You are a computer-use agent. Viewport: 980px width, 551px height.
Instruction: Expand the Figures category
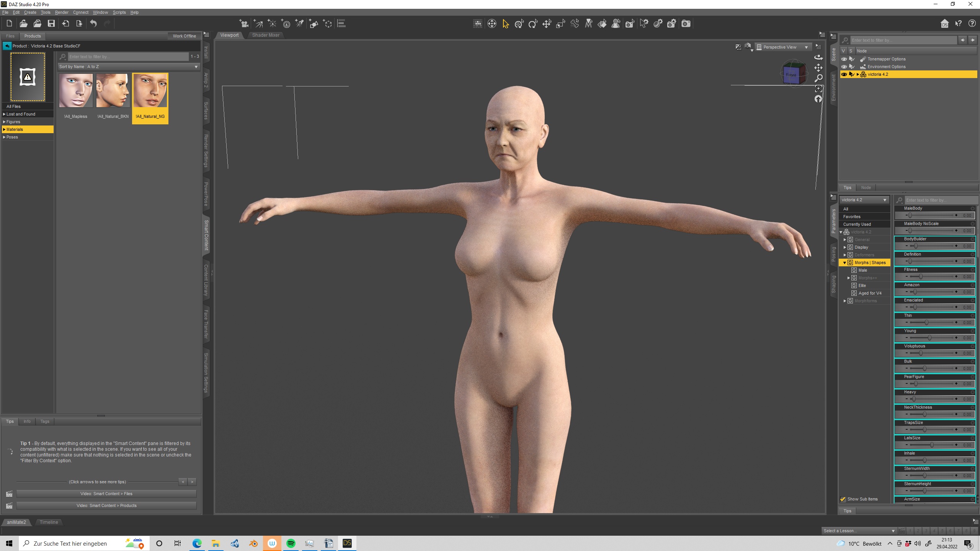pyautogui.click(x=4, y=122)
